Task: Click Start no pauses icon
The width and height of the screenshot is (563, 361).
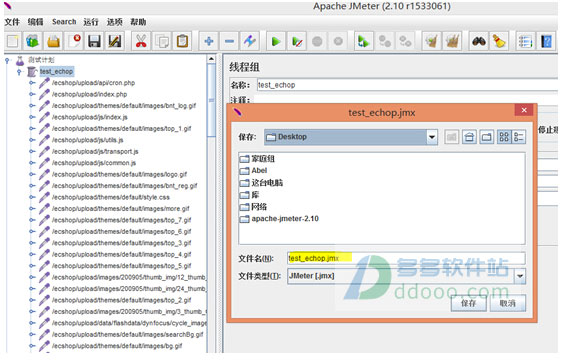Action: [297, 42]
